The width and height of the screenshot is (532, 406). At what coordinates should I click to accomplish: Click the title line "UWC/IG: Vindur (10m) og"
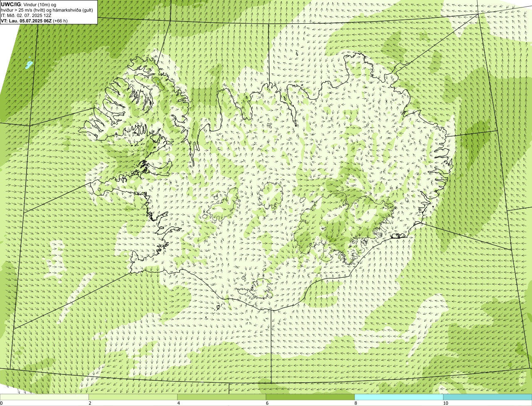point(29,4)
